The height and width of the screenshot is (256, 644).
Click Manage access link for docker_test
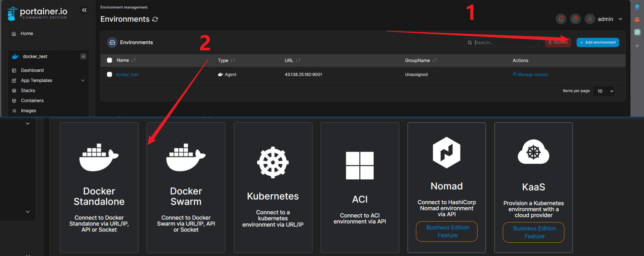530,74
